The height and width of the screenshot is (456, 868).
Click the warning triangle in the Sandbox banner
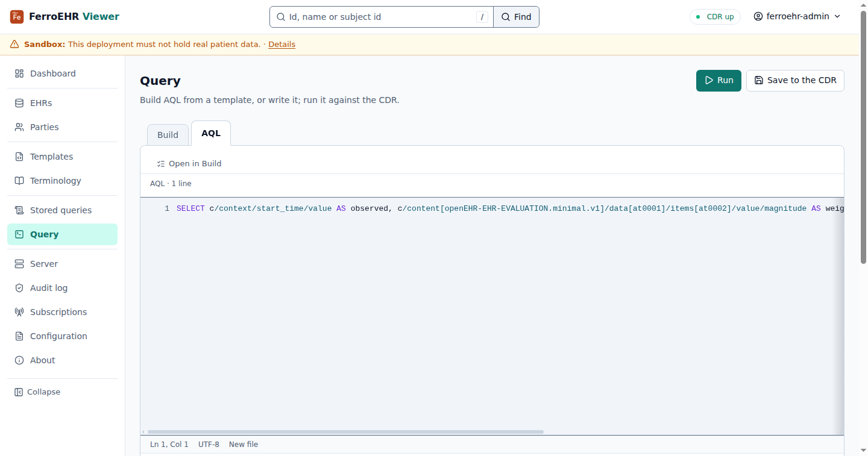[x=14, y=44]
